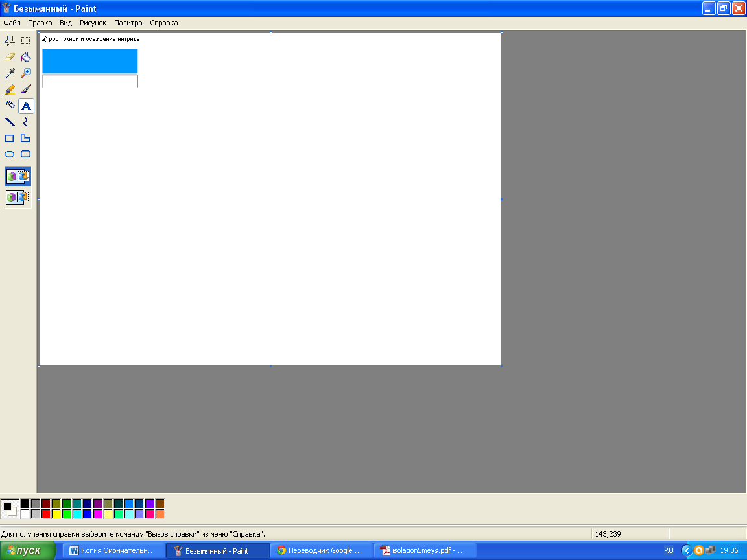Select the Ellipse tool
This screenshot has width=747, height=560.
pyautogui.click(x=10, y=154)
